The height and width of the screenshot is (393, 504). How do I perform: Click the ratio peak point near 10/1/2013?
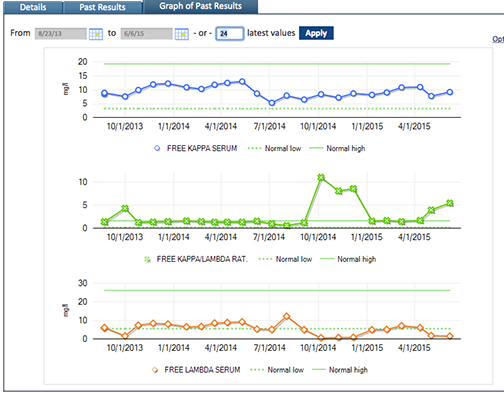(x=125, y=208)
